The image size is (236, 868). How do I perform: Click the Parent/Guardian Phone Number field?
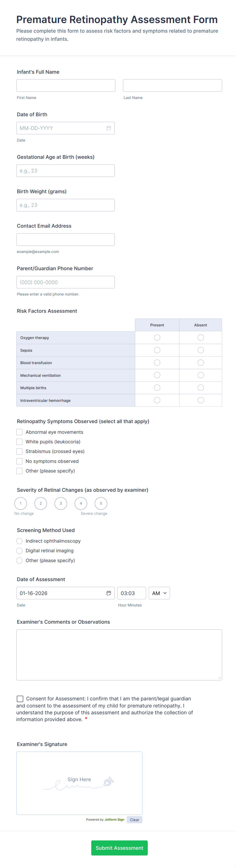click(65, 282)
